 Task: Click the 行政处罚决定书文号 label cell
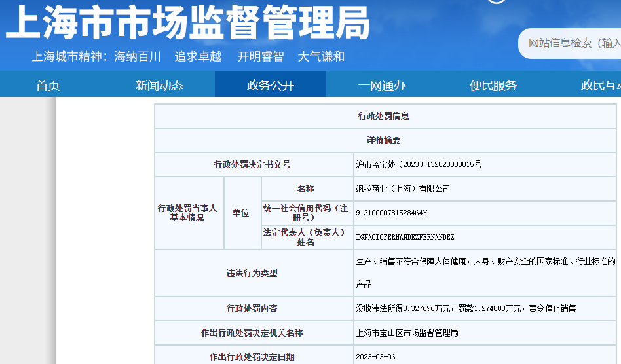pos(254,164)
